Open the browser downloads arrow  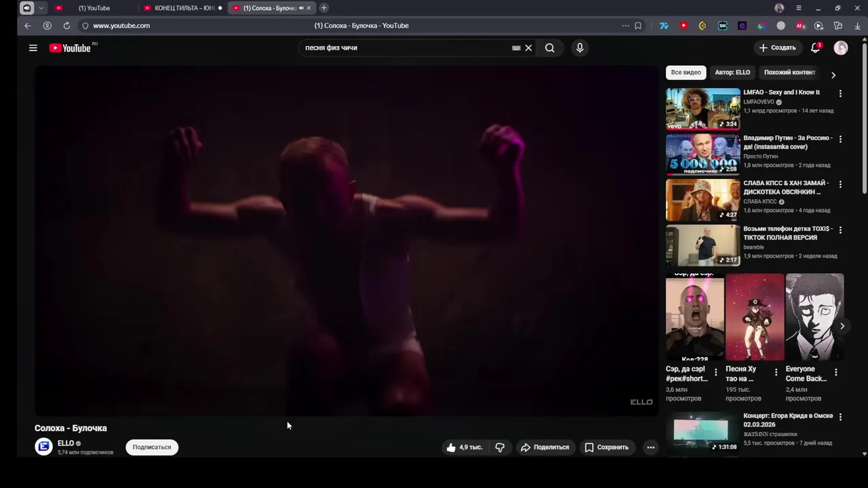point(857,26)
